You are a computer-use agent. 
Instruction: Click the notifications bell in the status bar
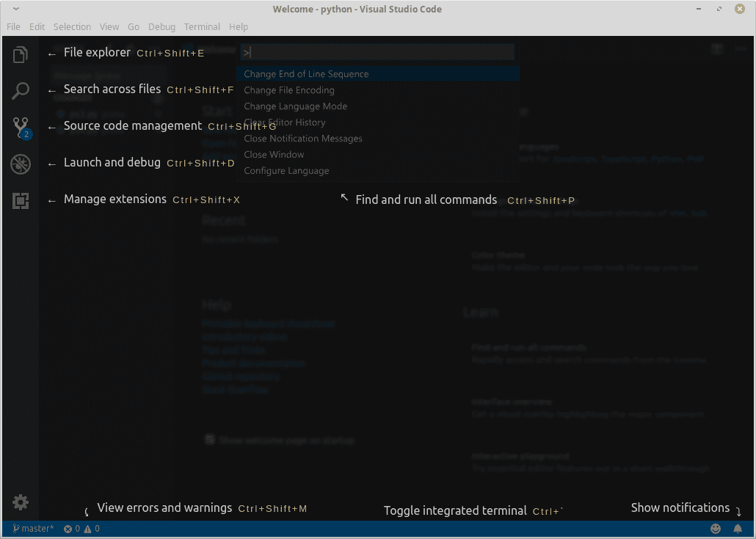tap(738, 527)
